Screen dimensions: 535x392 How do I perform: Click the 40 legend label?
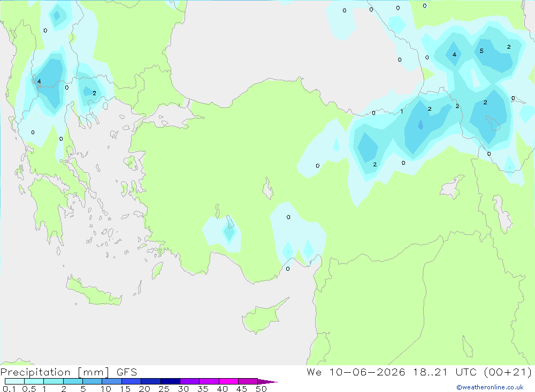pos(223,389)
